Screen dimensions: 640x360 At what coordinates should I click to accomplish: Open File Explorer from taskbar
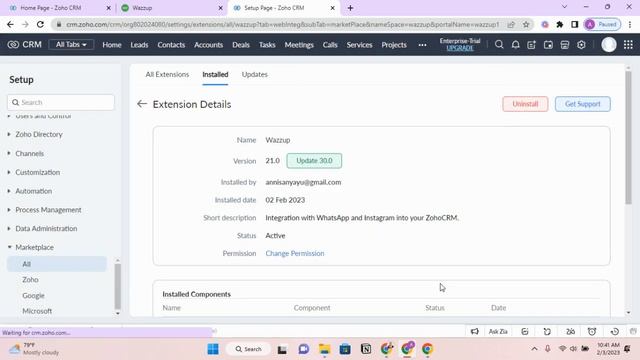pyautogui.click(x=324, y=349)
